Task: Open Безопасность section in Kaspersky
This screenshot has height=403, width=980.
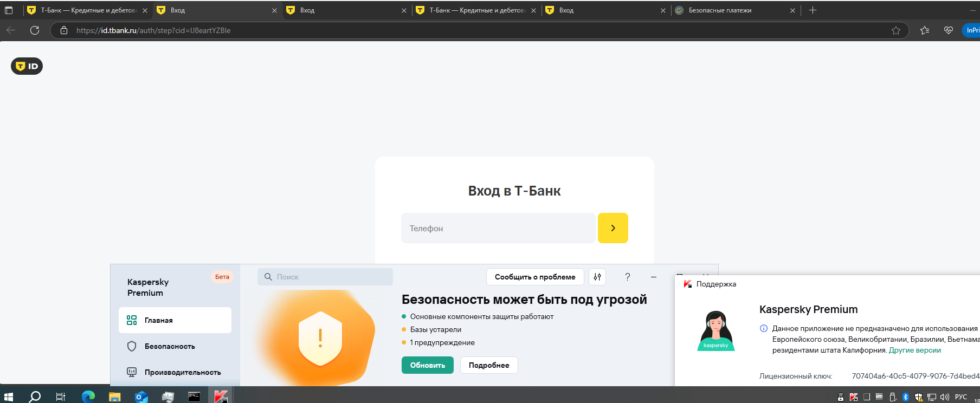Action: click(x=175, y=346)
